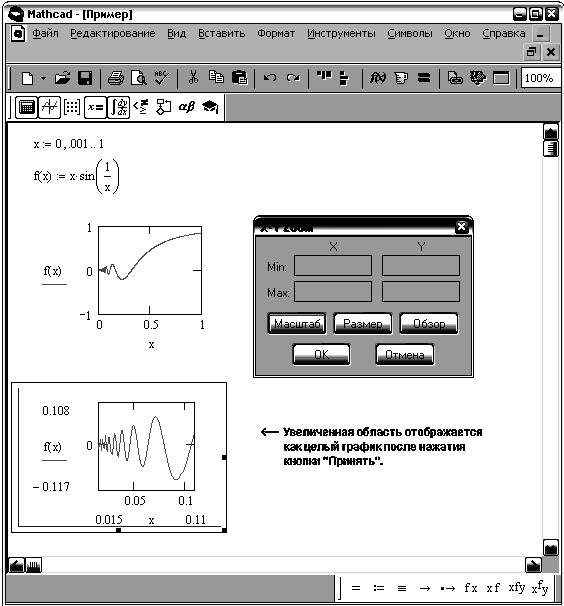Open the Символы menu
This screenshot has height=606, width=564.
(x=410, y=34)
